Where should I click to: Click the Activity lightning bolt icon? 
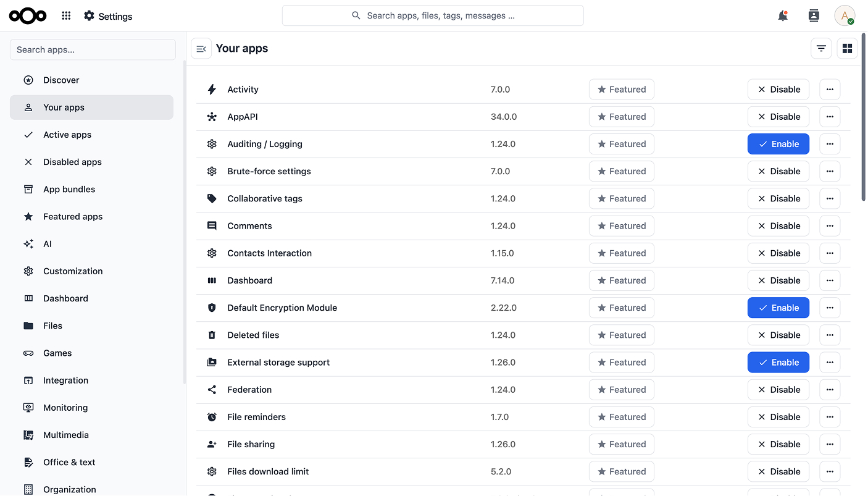(212, 90)
